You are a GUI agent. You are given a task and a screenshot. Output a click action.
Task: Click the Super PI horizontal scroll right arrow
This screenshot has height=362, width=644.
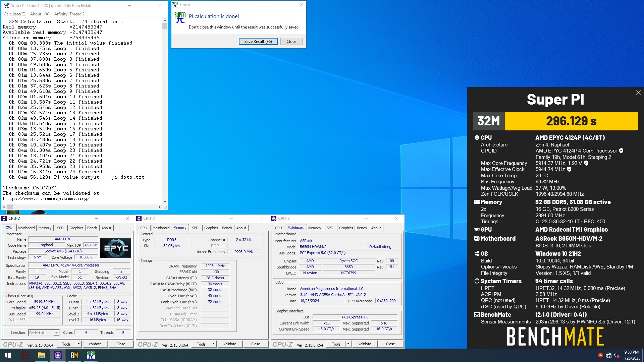(x=159, y=207)
